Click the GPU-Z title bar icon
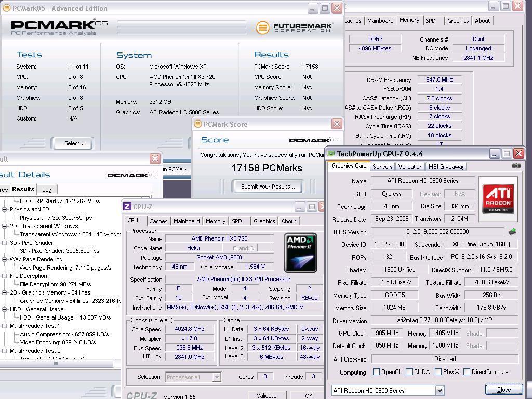The width and height of the screenshot is (532, 399). pos(331,154)
